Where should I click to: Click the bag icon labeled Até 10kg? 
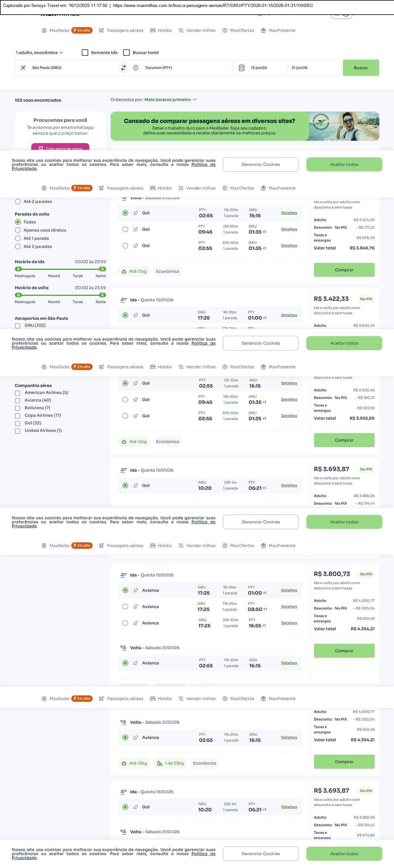(124, 763)
